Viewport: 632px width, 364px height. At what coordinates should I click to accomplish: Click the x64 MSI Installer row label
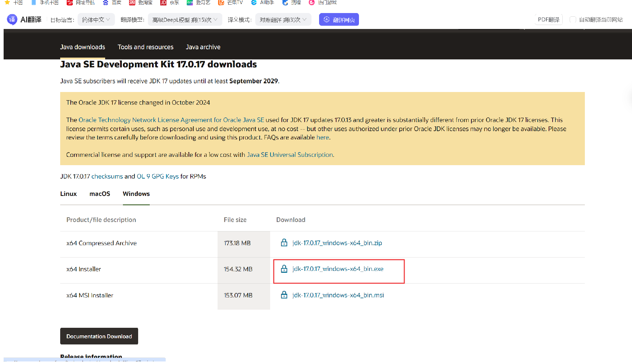pos(90,295)
